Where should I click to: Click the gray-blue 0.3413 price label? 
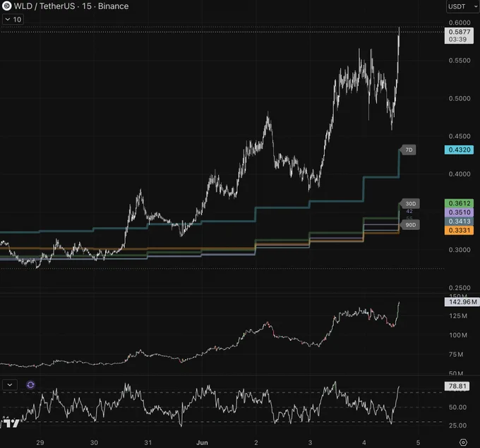click(x=459, y=222)
